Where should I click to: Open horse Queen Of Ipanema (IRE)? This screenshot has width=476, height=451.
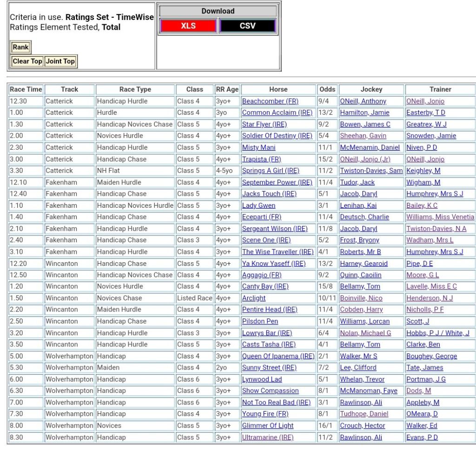pos(278,356)
